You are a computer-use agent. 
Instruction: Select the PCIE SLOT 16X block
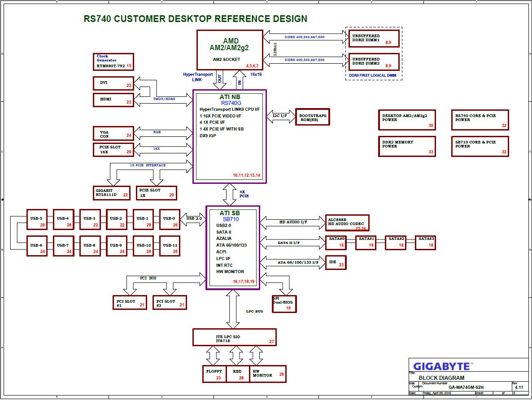(113, 150)
